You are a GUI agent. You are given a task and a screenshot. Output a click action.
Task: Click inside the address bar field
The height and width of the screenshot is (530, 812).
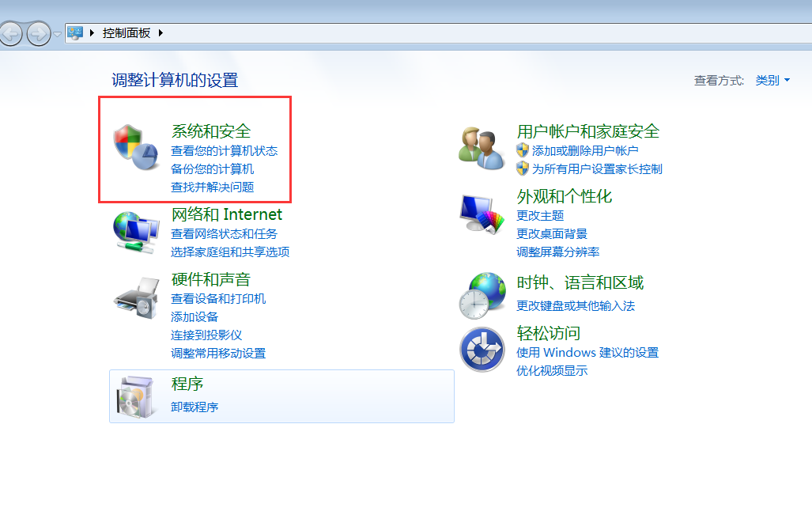tap(438, 33)
